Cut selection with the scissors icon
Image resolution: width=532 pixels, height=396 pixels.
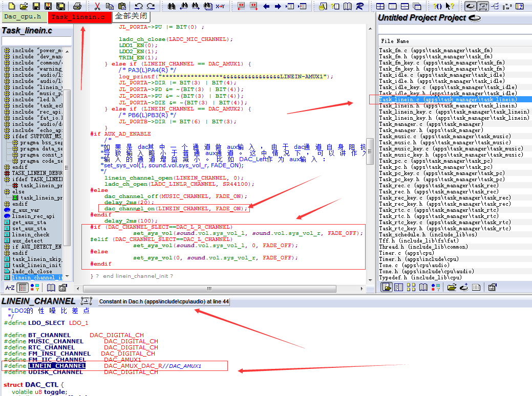pyautogui.click(x=97, y=6)
